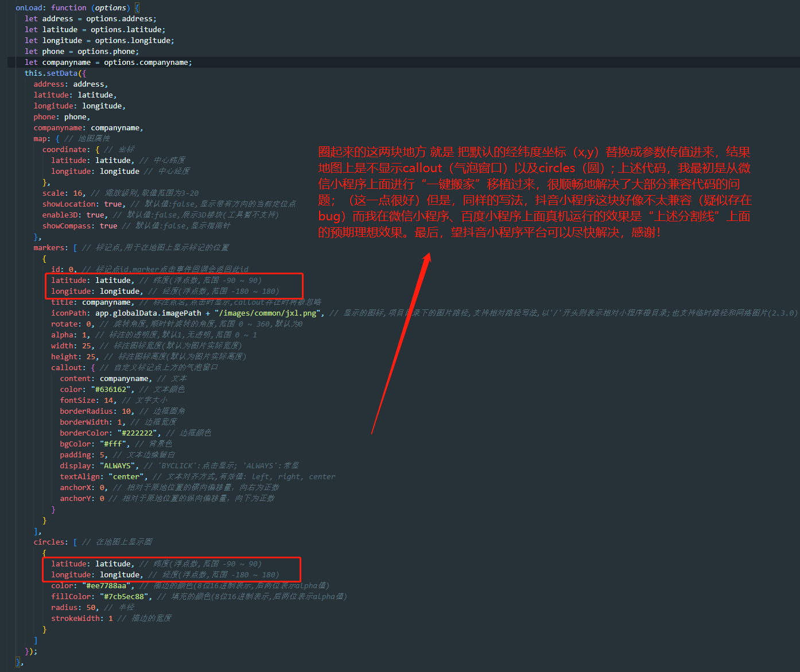The image size is (800, 672).
Task: Click the "#636162" color string
Action: 111,390
